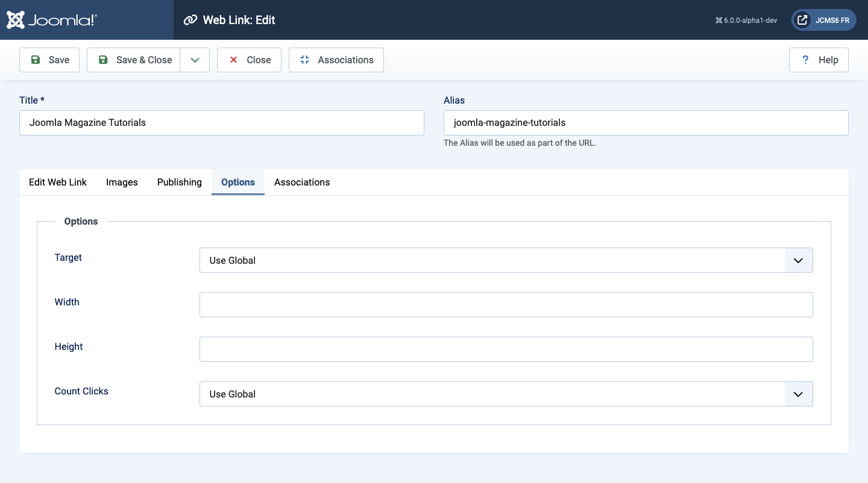Click the red X Close icon
The height and width of the screenshot is (483, 868).
point(233,60)
